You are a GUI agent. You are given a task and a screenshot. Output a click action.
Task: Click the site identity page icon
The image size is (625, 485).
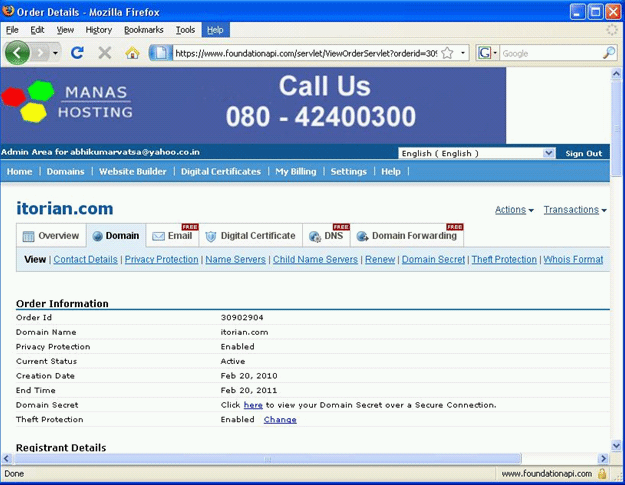(x=160, y=53)
